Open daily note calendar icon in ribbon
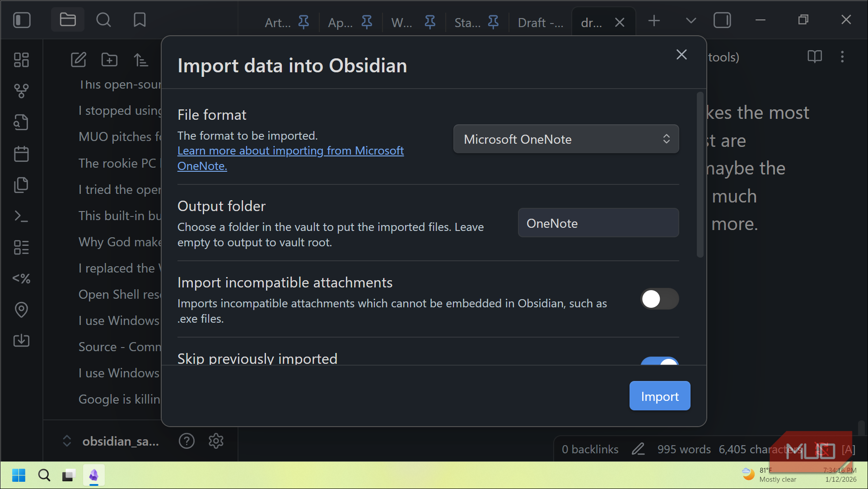 coord(21,154)
